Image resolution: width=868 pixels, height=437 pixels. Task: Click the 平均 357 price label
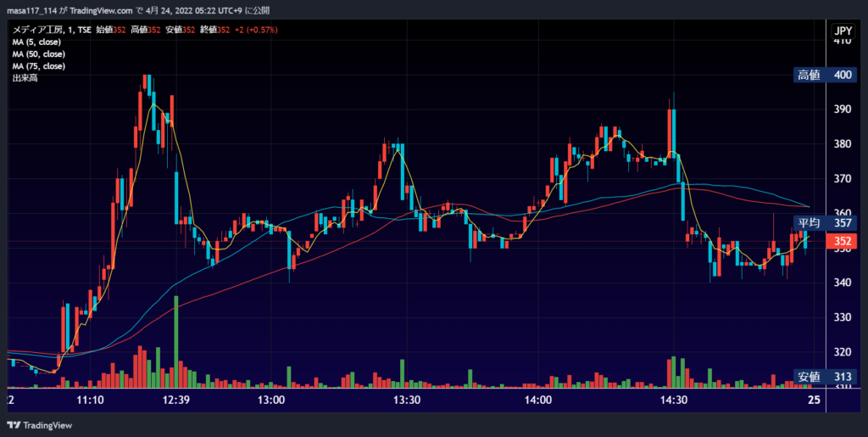tap(825, 223)
